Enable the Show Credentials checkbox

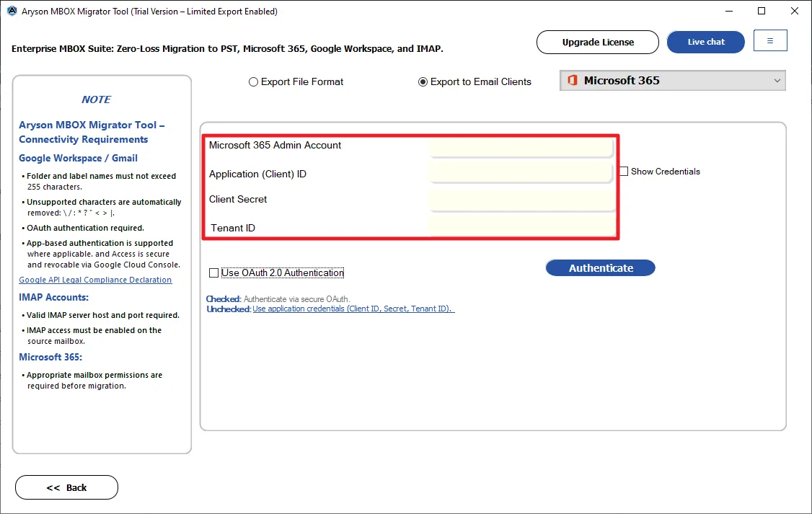tap(624, 172)
